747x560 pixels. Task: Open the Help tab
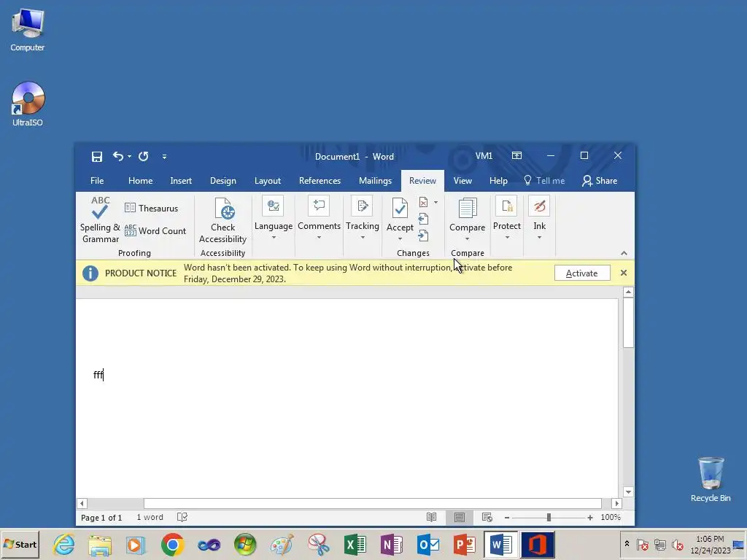(498, 181)
